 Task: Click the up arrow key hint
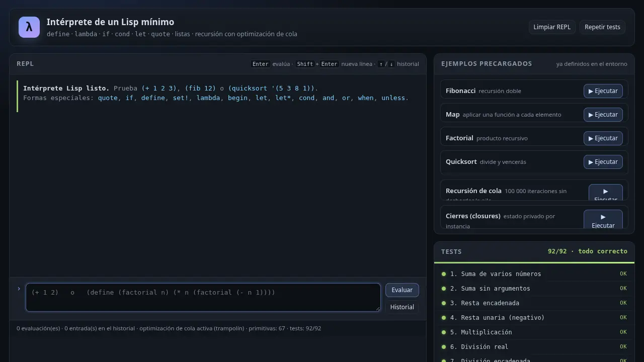pos(381,64)
